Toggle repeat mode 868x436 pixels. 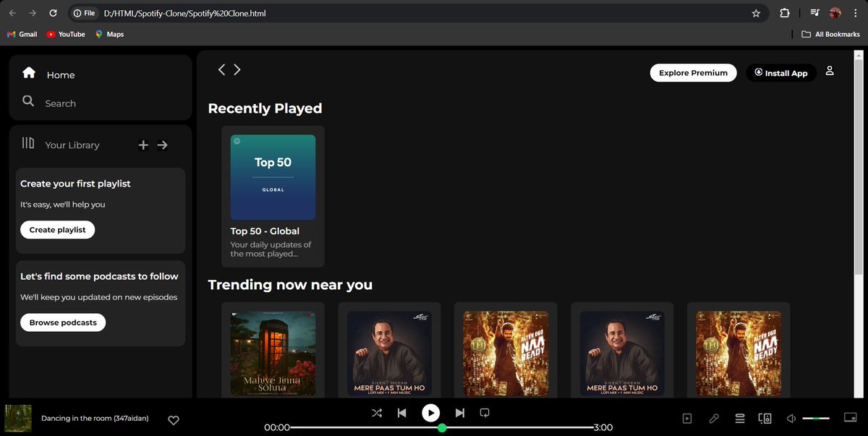click(485, 413)
